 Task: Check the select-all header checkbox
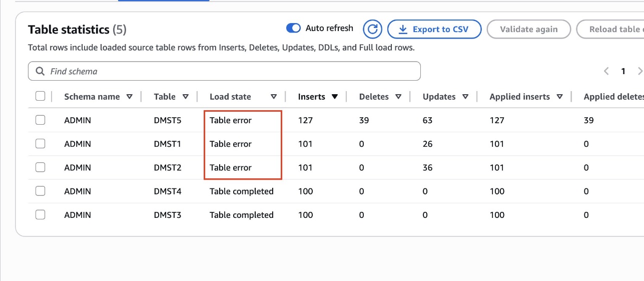[x=41, y=96]
